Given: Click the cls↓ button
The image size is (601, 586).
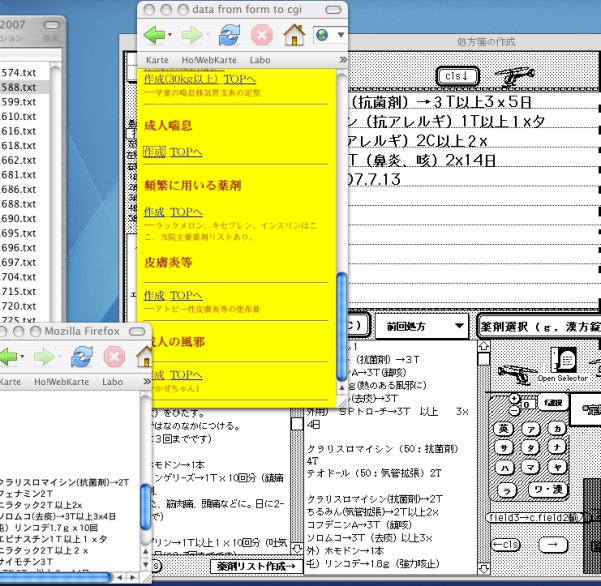Looking at the screenshot, I should 458,76.
